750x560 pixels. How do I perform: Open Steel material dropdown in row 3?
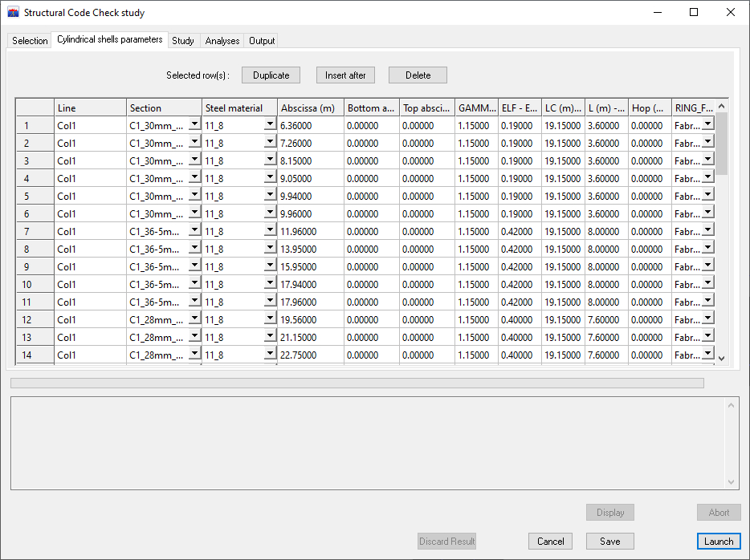pos(270,160)
